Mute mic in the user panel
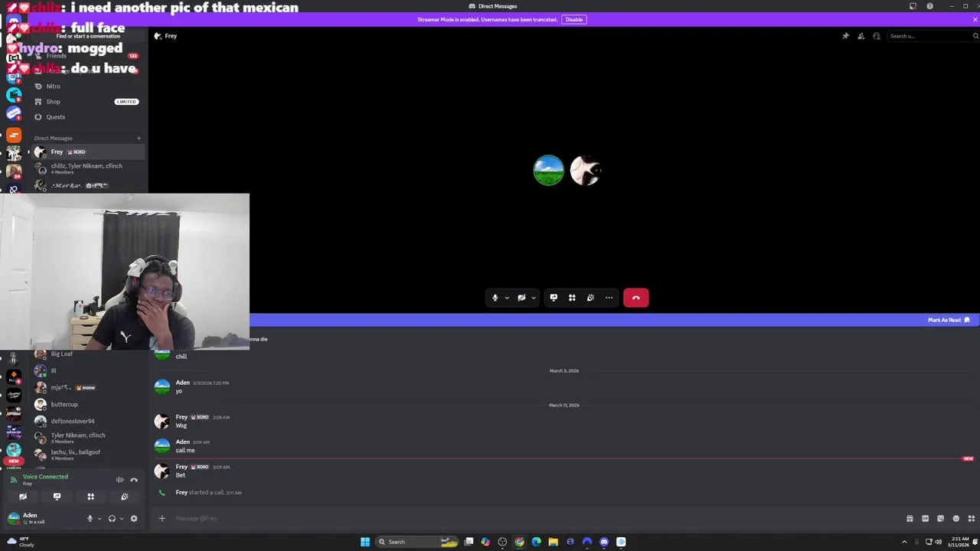 [x=90, y=518]
